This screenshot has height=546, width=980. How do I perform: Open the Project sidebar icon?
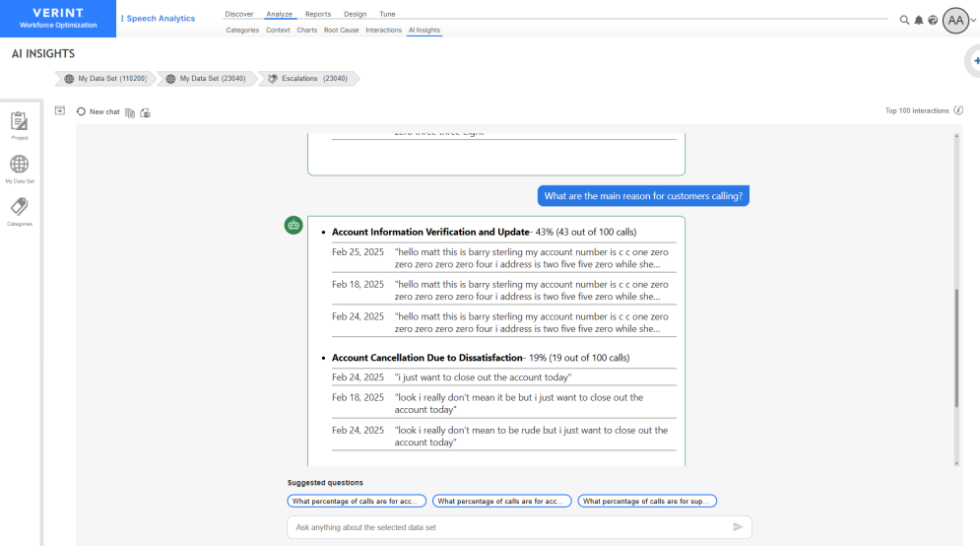[x=20, y=125]
